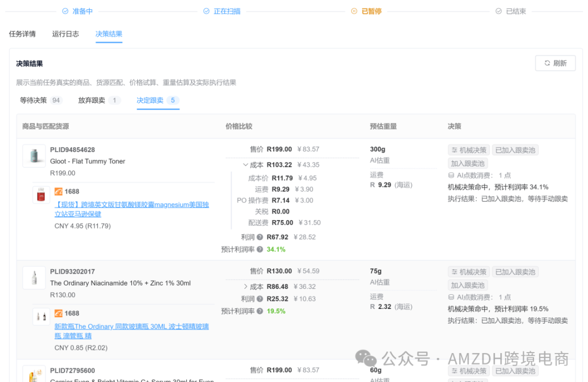Screen dimensions: 588x382
Task: Click the 刷新 refresh button
Action: [x=555, y=63]
